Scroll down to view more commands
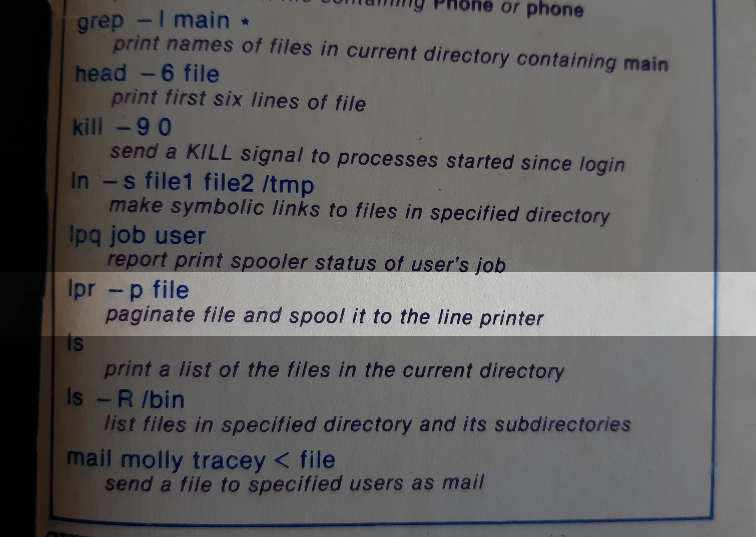 click(x=378, y=523)
